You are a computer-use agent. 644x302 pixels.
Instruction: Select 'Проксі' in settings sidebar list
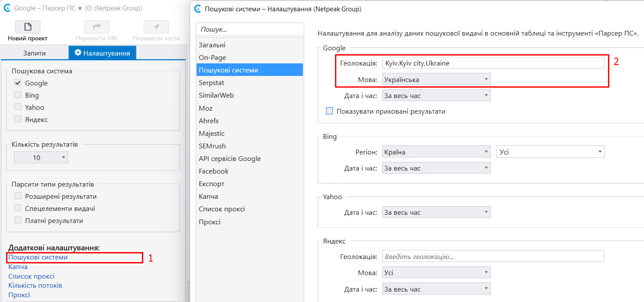(250, 222)
